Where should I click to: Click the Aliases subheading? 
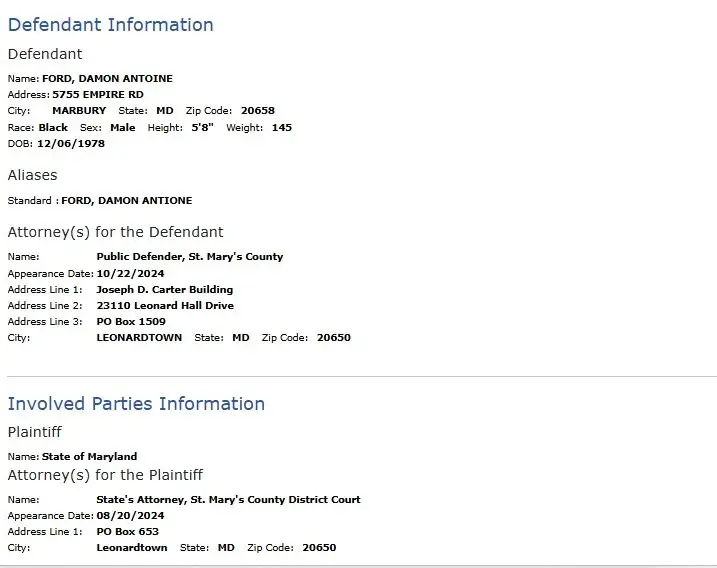click(x=32, y=175)
